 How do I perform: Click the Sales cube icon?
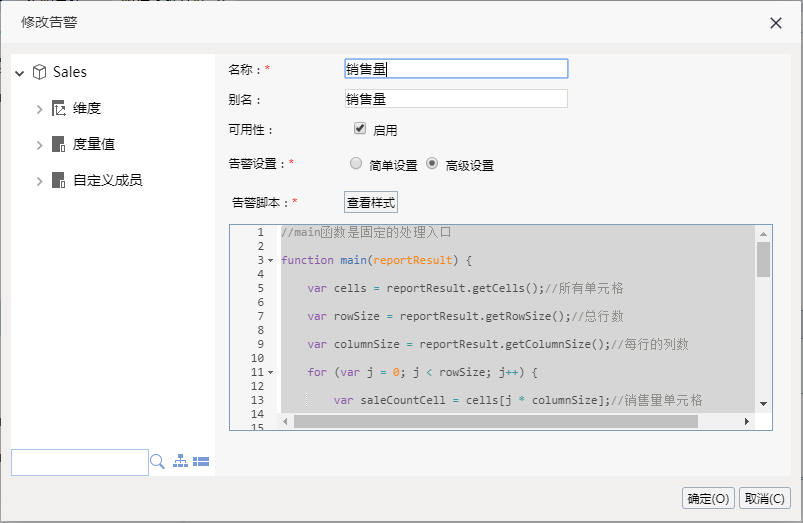pos(39,72)
